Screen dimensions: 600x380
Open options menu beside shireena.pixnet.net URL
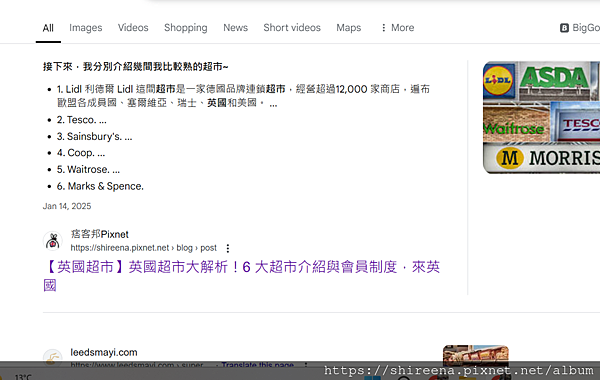click(228, 248)
